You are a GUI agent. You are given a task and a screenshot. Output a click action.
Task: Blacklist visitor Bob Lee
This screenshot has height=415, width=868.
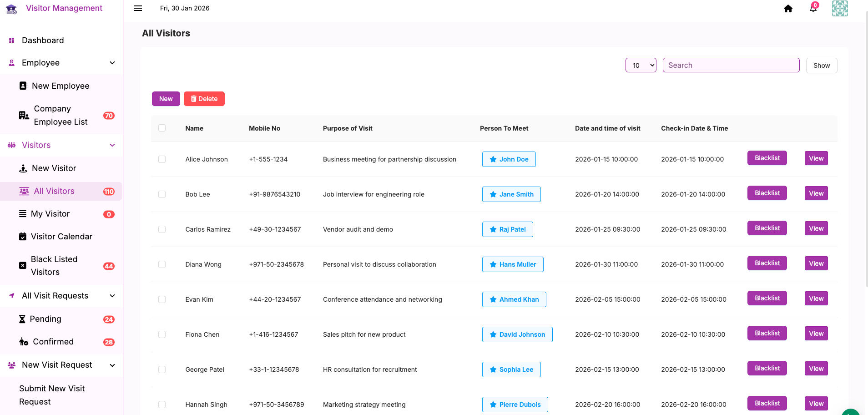coord(767,193)
